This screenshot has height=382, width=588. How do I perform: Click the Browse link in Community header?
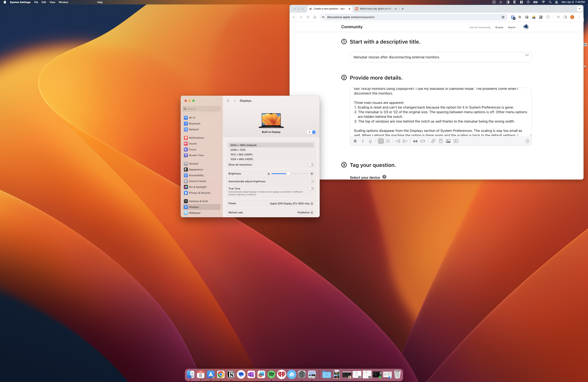coord(499,27)
